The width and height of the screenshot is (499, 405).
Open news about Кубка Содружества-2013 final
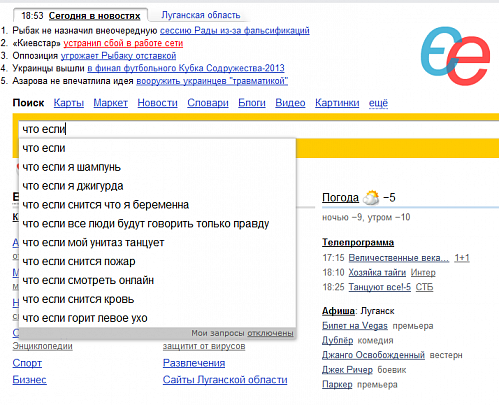[x=186, y=68]
